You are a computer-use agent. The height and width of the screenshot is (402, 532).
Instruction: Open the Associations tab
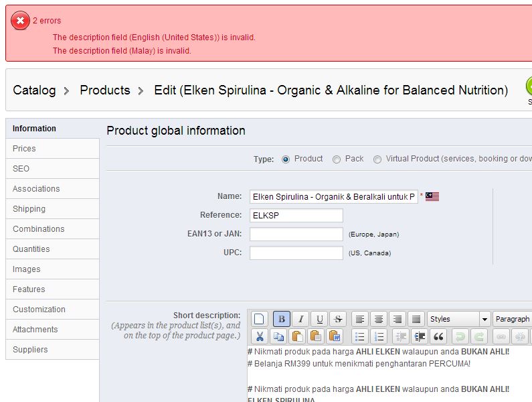point(53,188)
